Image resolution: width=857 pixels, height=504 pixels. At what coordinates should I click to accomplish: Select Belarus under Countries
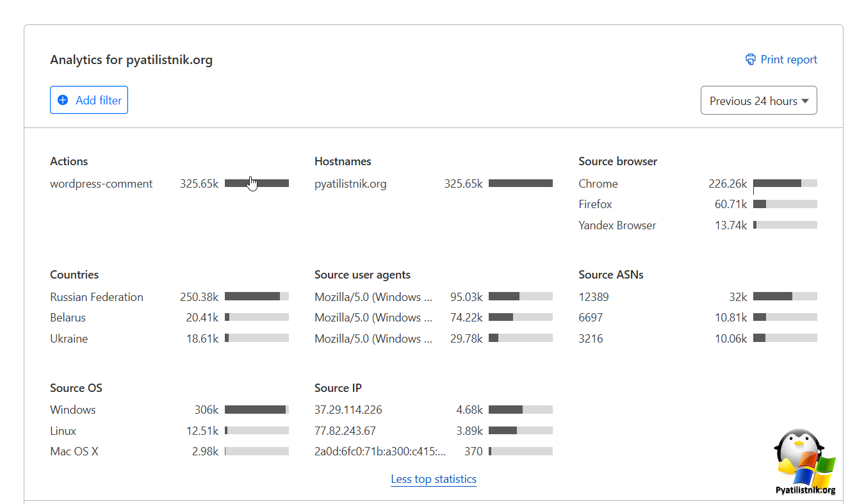(68, 318)
